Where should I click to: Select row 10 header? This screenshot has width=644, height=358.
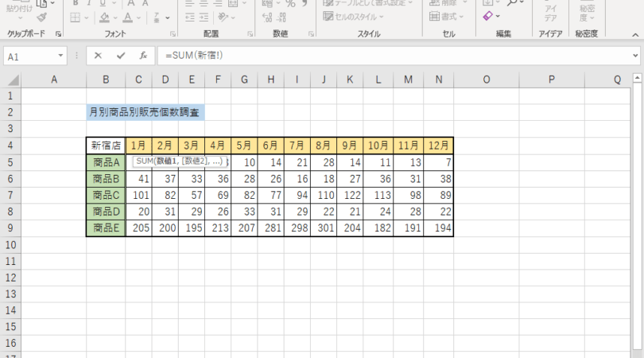click(10, 245)
